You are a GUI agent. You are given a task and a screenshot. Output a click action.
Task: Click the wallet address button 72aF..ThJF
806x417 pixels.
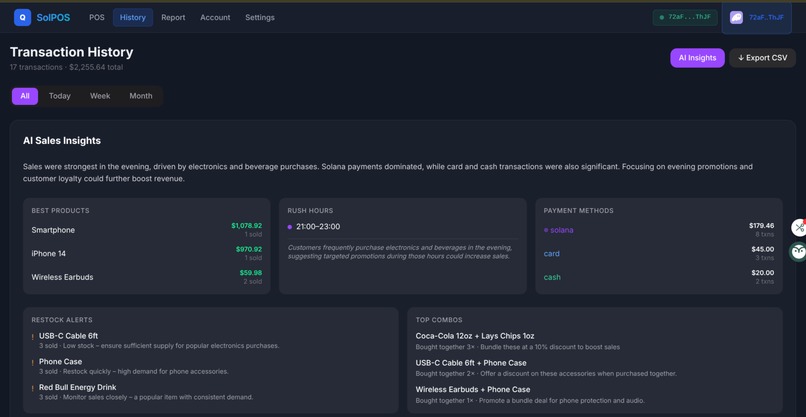point(757,17)
